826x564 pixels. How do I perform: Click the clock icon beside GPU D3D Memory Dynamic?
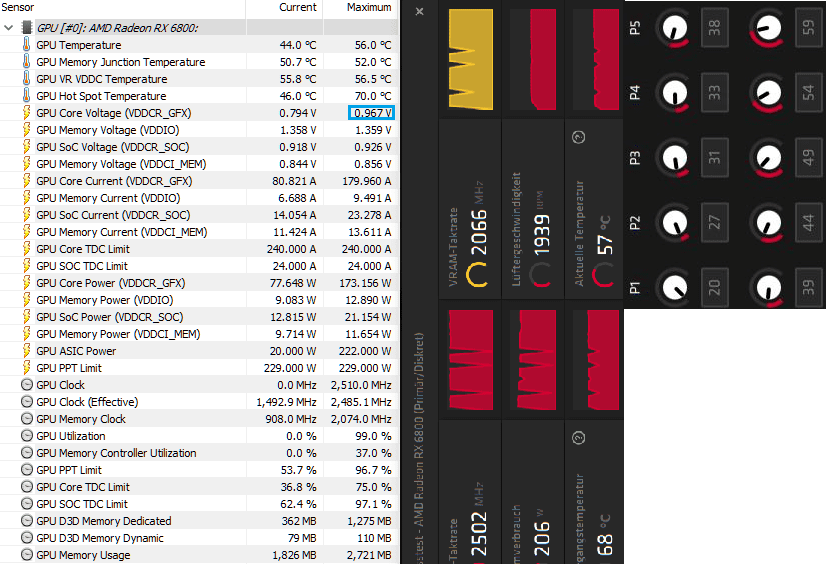tap(27, 538)
